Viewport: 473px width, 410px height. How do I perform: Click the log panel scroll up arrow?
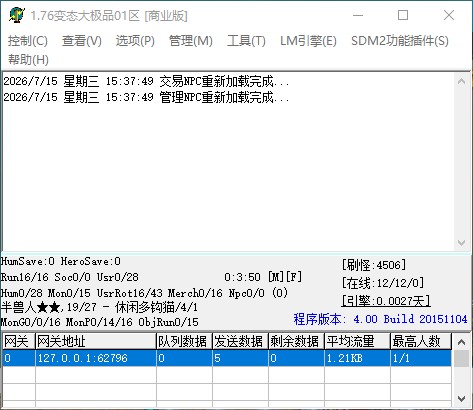[x=461, y=81]
